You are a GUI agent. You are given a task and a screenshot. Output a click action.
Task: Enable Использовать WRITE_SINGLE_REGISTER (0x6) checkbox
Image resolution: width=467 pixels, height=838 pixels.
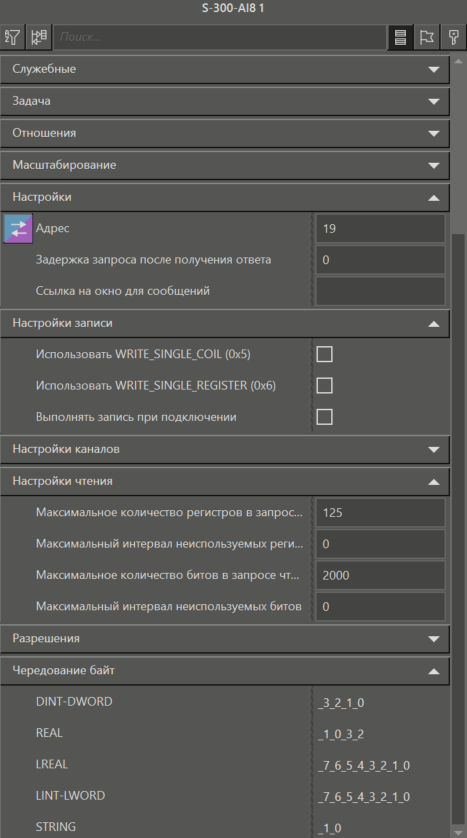324,385
